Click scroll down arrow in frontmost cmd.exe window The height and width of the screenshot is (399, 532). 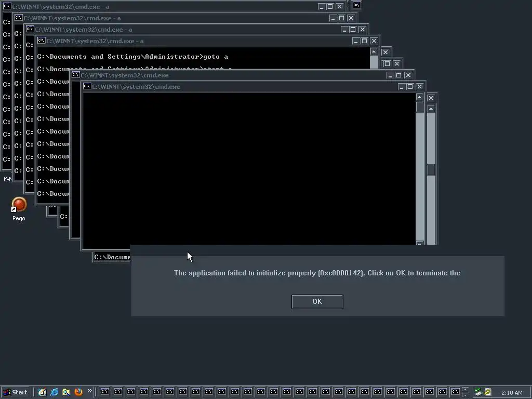click(420, 243)
